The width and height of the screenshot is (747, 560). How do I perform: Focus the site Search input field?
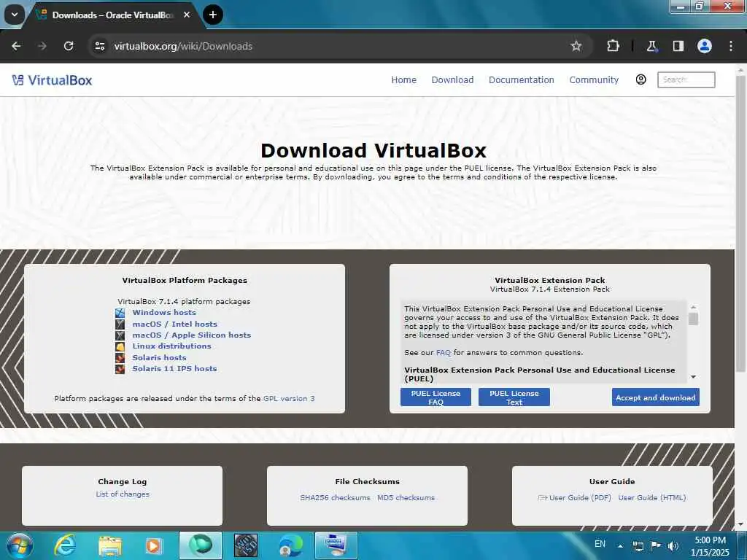tap(686, 80)
